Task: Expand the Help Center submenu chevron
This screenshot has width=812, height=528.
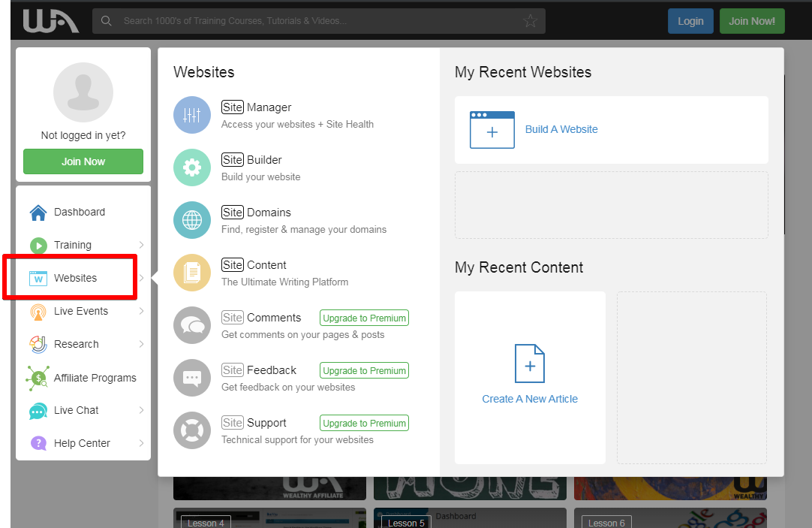Action: tap(141, 444)
